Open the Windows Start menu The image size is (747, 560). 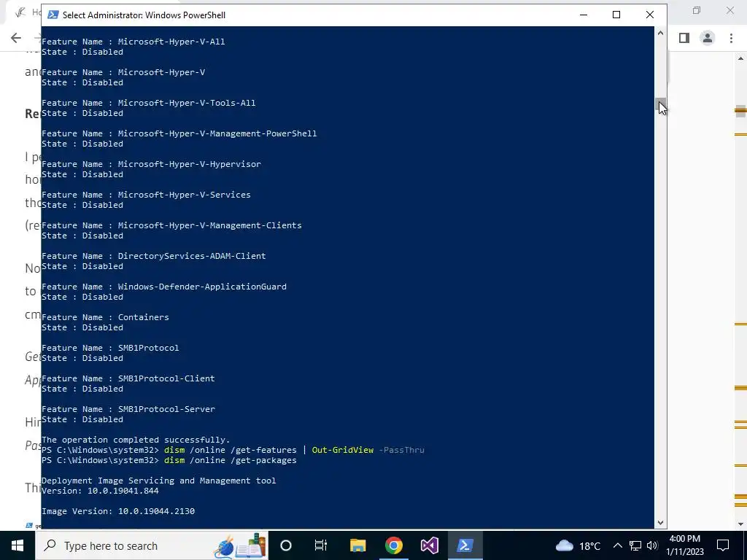18,545
